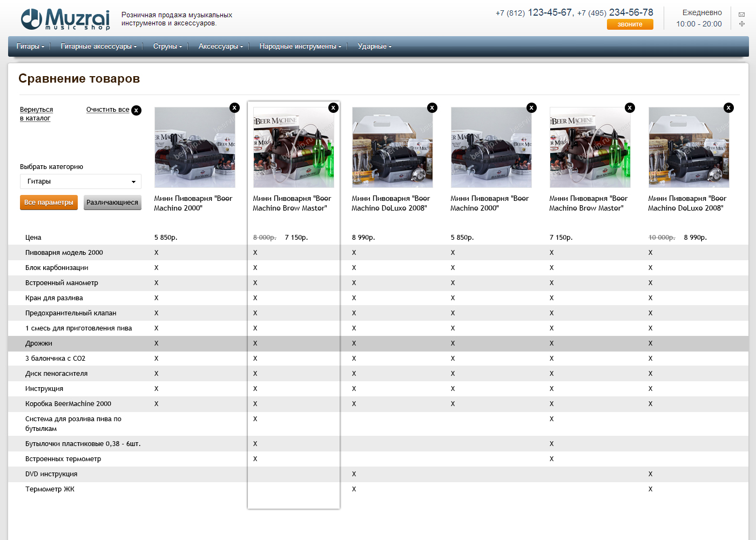756x540 pixels.
Task: Remove the last DeLuxe 2008 product column
Action: pyautogui.click(x=728, y=107)
